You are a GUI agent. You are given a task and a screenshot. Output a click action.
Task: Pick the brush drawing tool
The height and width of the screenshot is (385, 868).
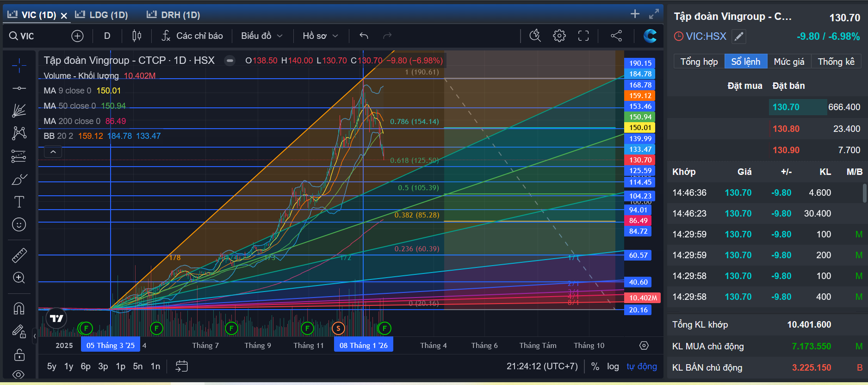pyautogui.click(x=19, y=179)
